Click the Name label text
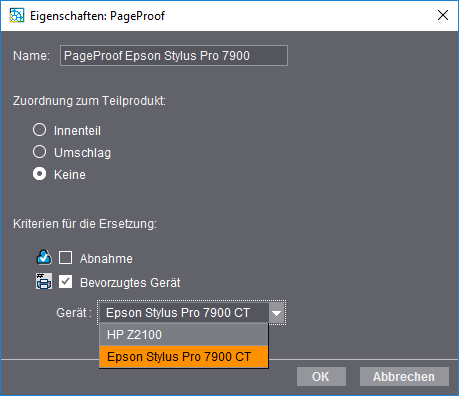This screenshot has height=396, width=459. (x=31, y=56)
